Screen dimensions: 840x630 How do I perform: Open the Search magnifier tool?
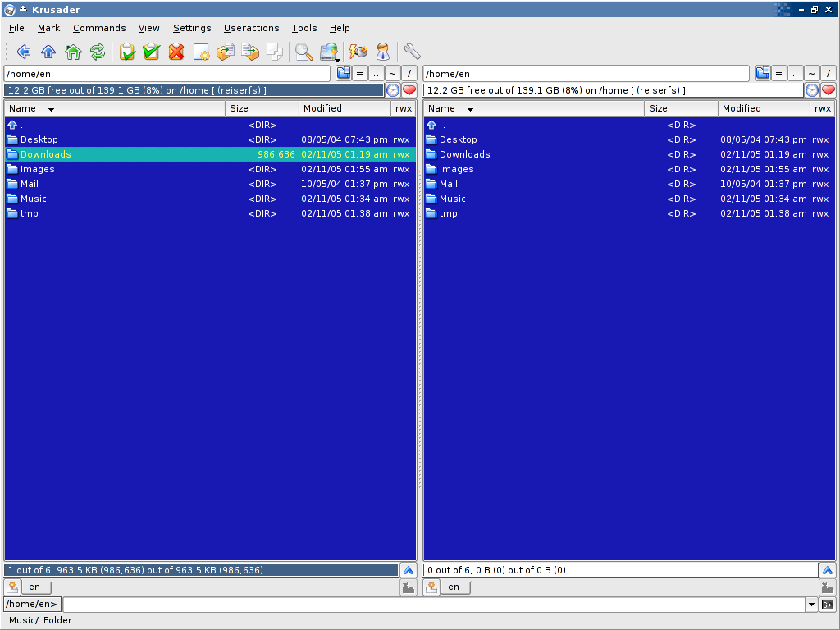coord(304,52)
